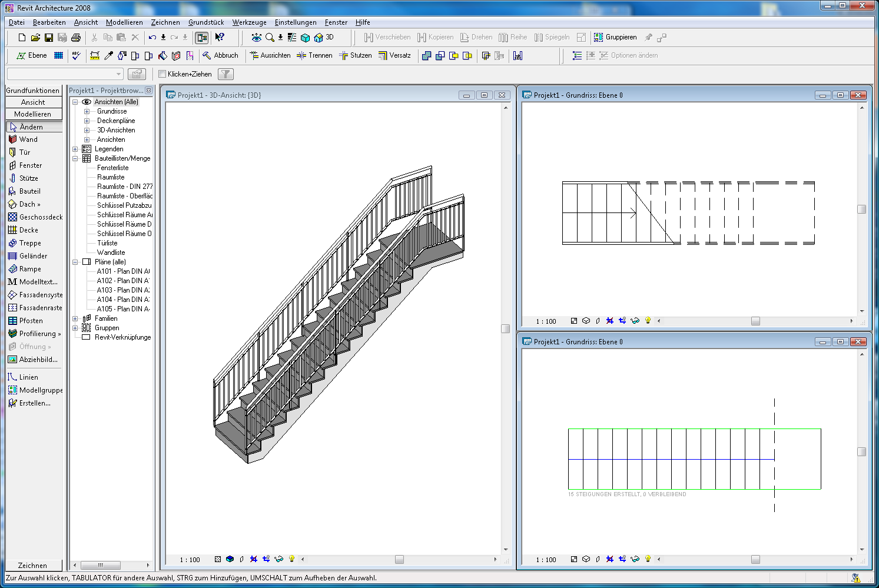Expand the 3D-Ansichten tree node
The image size is (879, 588).
(x=87, y=130)
